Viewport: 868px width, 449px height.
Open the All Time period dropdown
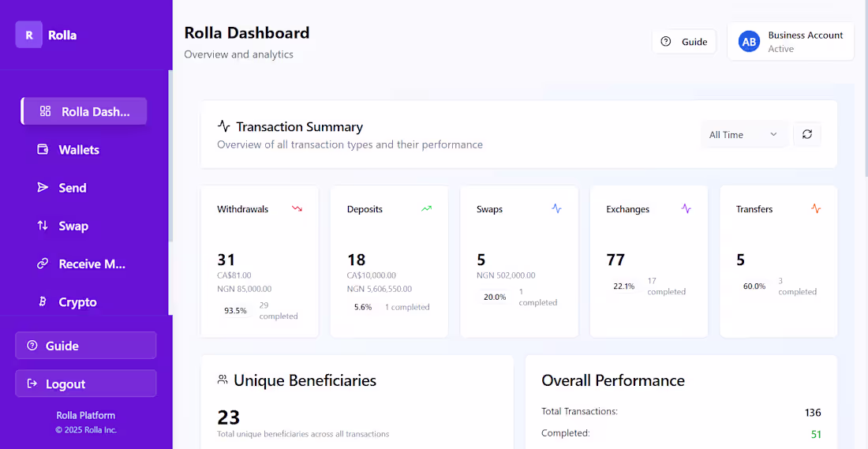coord(743,134)
